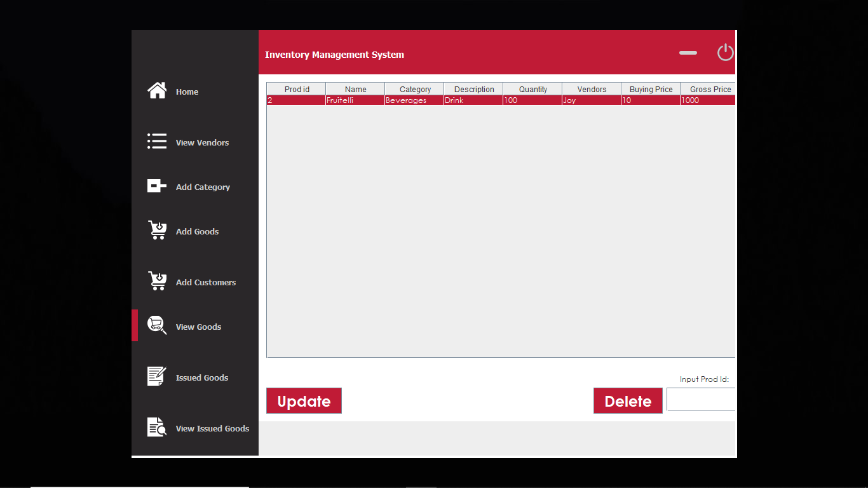Sort by the Quantity column header

(x=532, y=89)
